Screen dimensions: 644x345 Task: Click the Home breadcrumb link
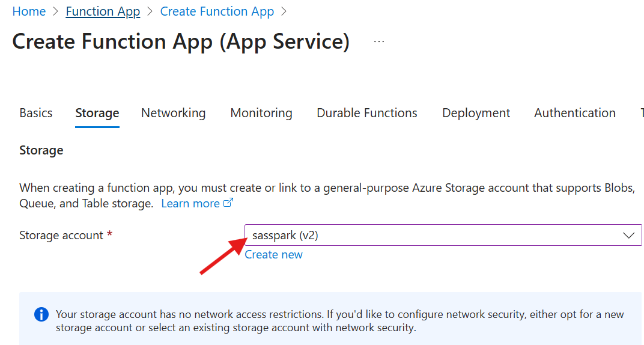coord(29,11)
